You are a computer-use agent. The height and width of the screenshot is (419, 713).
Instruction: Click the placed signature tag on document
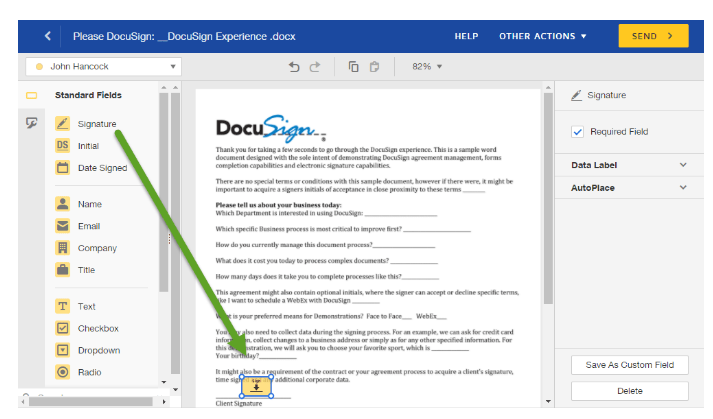tap(256, 386)
